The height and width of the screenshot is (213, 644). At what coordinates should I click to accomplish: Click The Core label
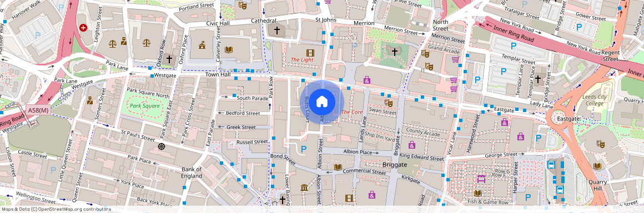351,112
